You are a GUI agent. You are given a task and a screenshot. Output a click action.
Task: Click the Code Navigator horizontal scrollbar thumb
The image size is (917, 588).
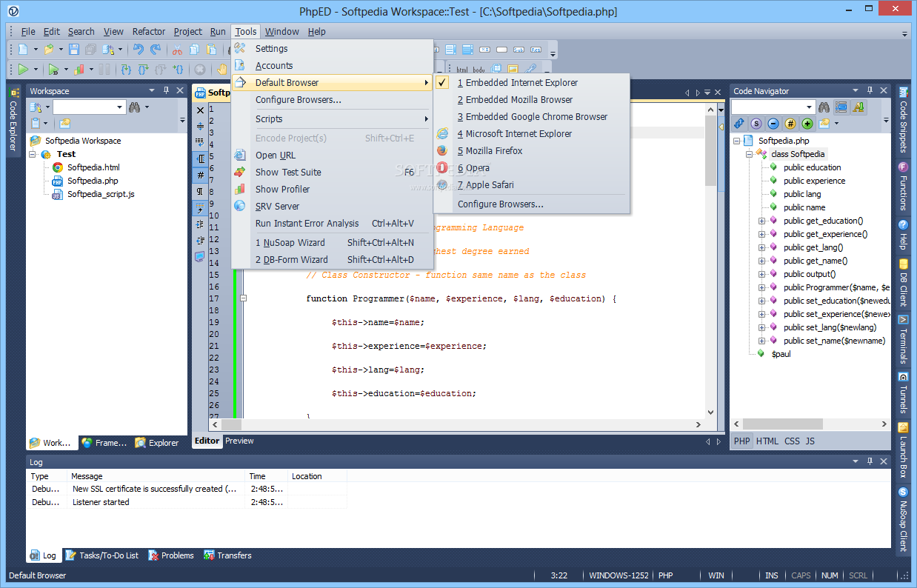pyautogui.click(x=781, y=424)
